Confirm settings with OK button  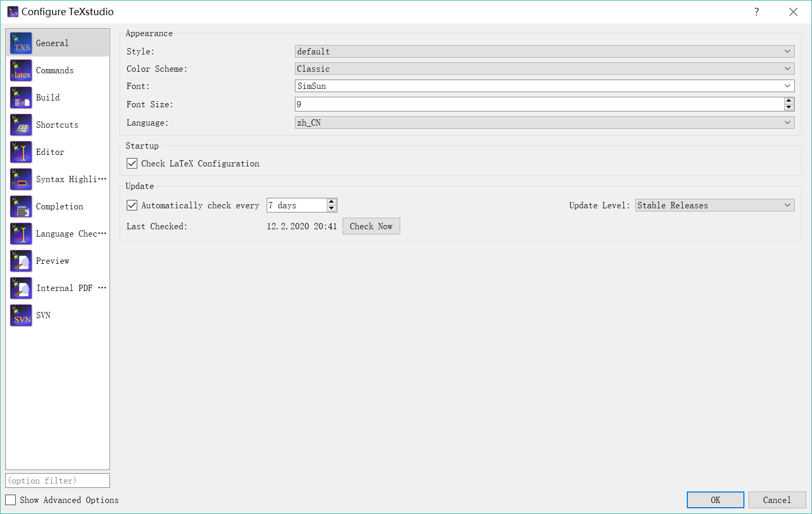click(715, 500)
